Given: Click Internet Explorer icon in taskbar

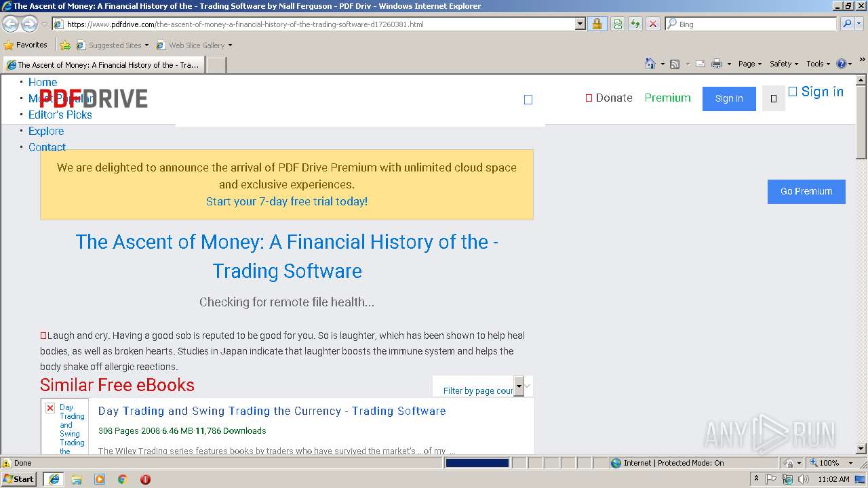Looking at the screenshot, I should [x=54, y=479].
